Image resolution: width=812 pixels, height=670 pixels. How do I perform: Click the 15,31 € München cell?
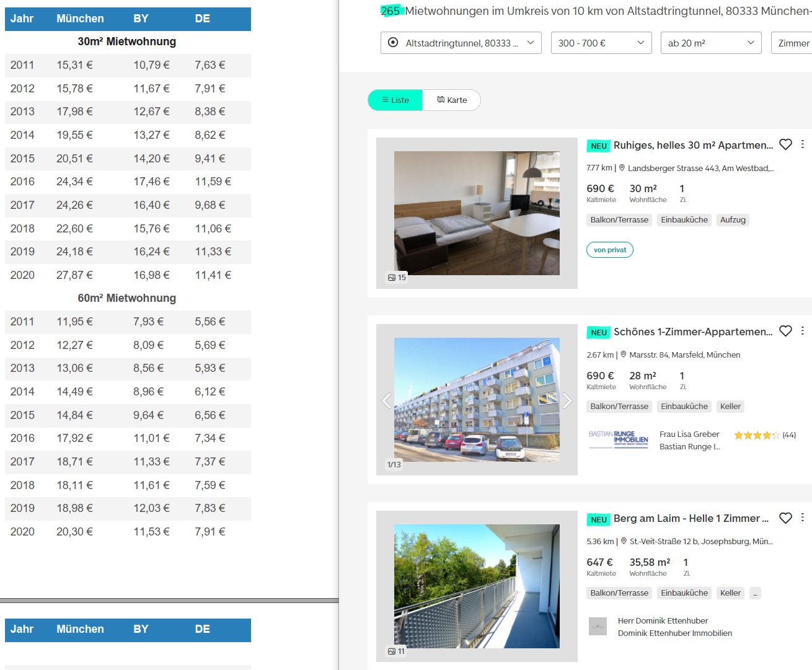(x=74, y=65)
